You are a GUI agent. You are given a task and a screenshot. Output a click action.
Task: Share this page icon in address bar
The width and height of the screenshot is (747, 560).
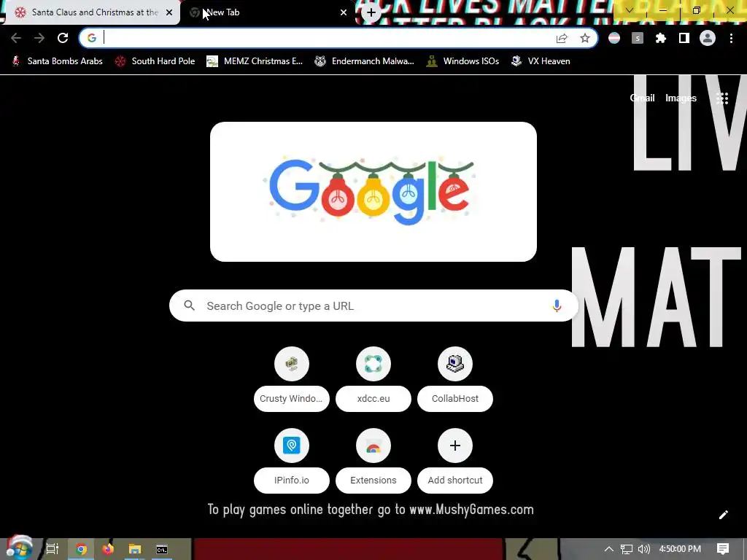[x=562, y=38]
